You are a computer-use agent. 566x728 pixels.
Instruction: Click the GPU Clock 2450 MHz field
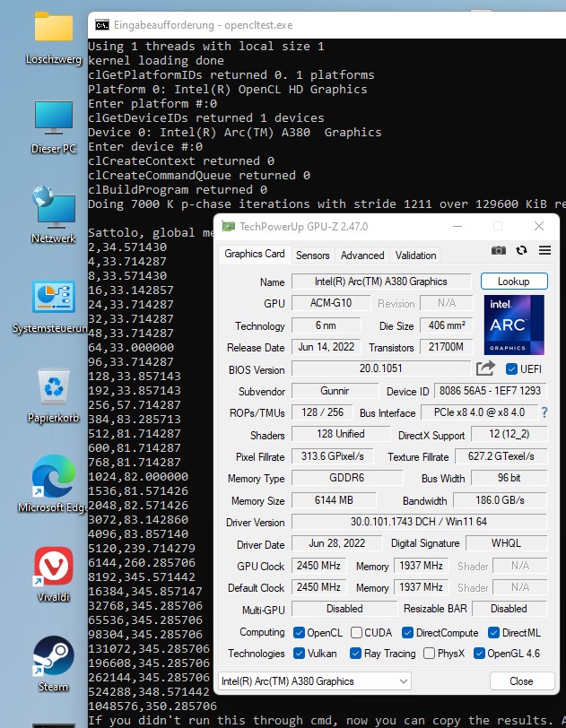click(x=318, y=566)
